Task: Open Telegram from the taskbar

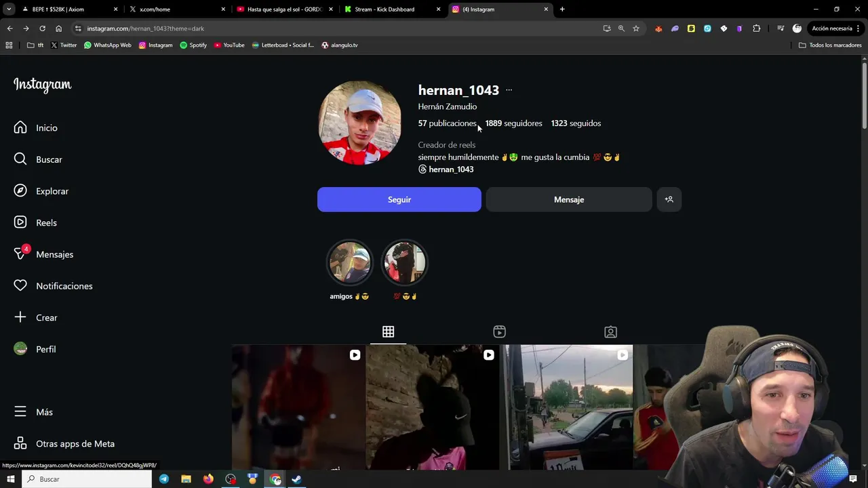Action: (x=164, y=479)
